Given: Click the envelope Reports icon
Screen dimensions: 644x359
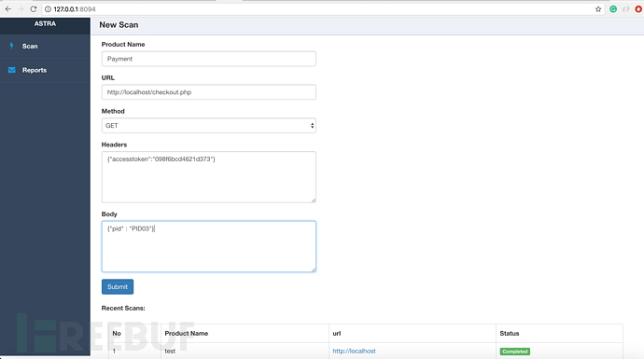Looking at the screenshot, I should (12, 70).
